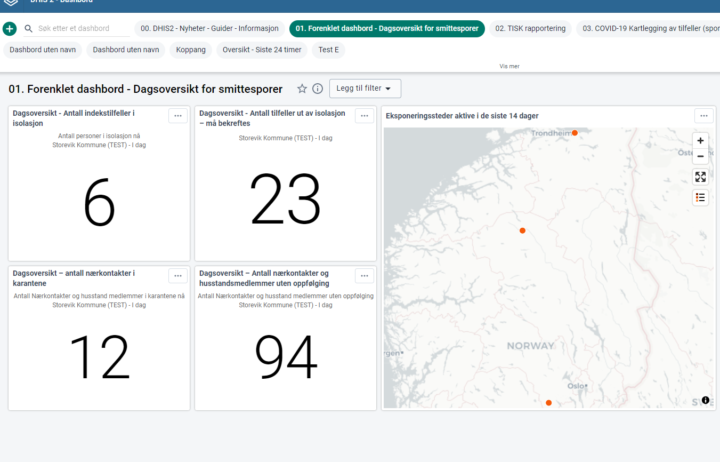The width and height of the screenshot is (720, 462).
Task: Open the 'Legg til filter' dropdown
Action: coord(365,89)
